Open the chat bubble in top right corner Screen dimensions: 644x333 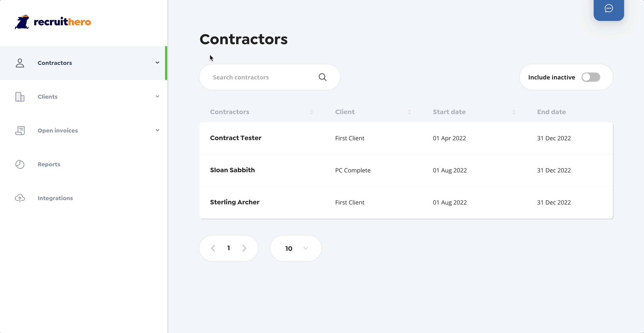(608, 9)
